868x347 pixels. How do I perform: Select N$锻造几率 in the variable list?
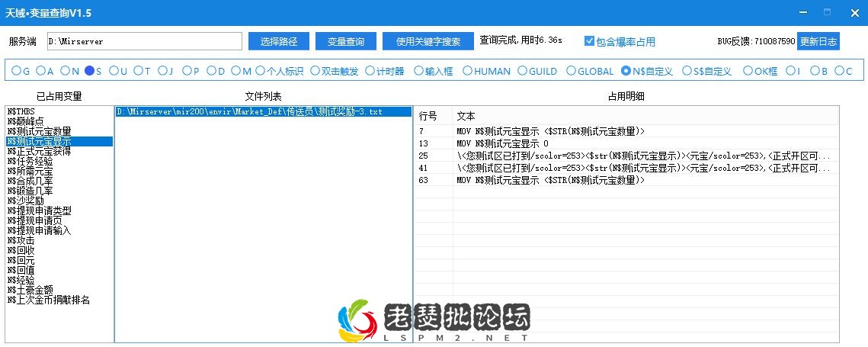point(59,191)
